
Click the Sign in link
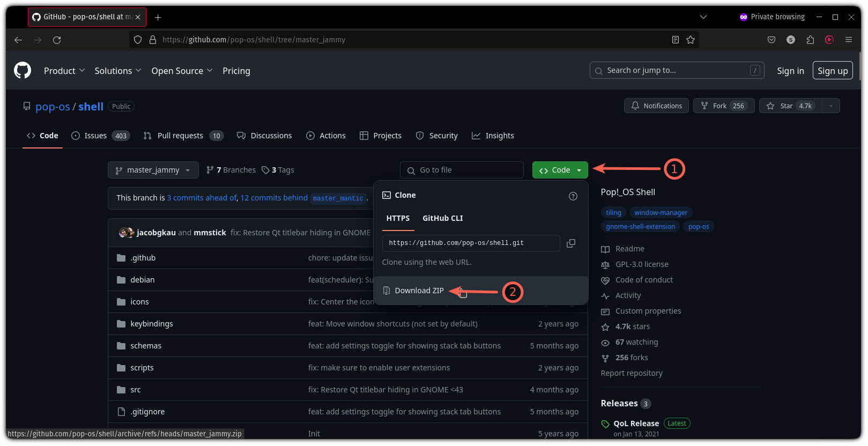coord(790,71)
